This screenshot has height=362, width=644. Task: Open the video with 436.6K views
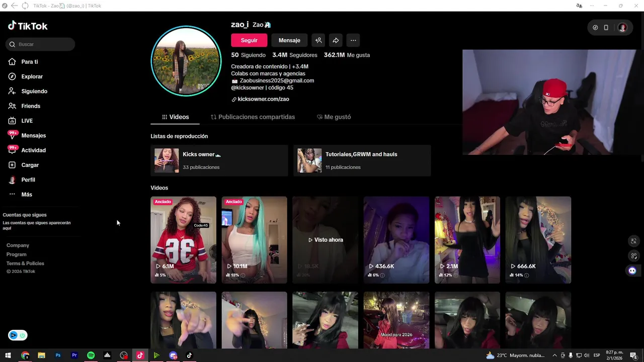point(396,240)
